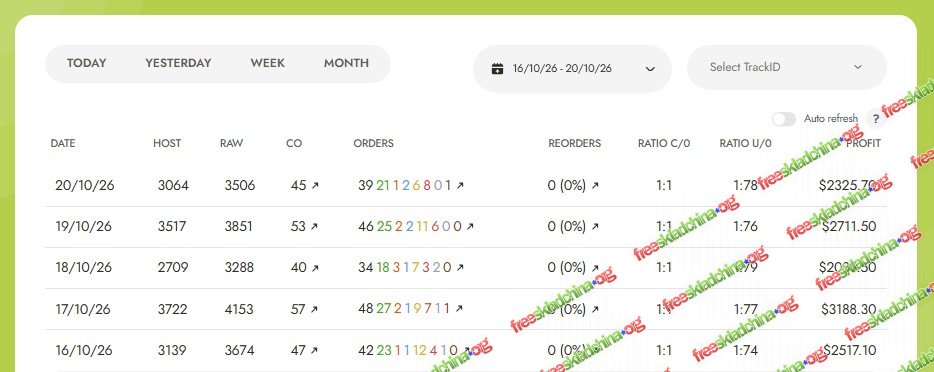Screen dimensions: 934x372
Task: Click the REORDERS column header
Action: (x=574, y=143)
